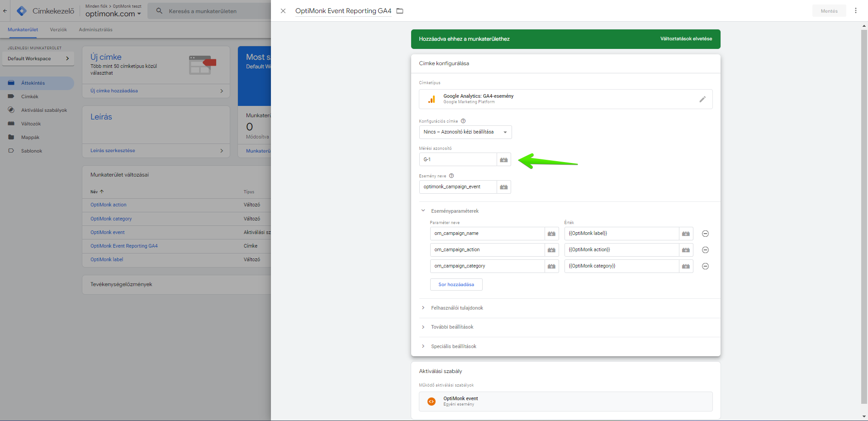Remove the om_campaign_category parameter row

point(705,266)
